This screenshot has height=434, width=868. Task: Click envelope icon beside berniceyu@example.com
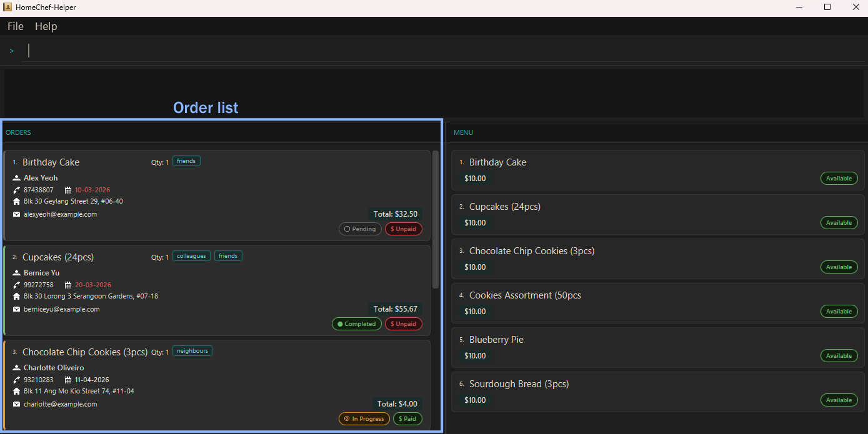coord(17,309)
